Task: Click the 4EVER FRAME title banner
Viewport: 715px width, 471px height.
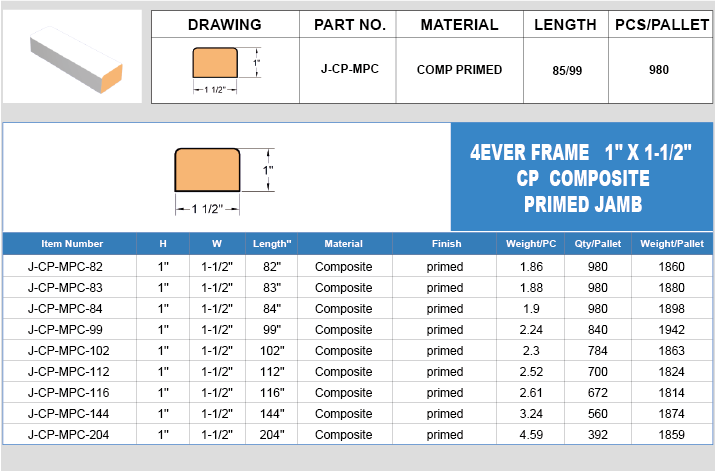Action: 581,177
